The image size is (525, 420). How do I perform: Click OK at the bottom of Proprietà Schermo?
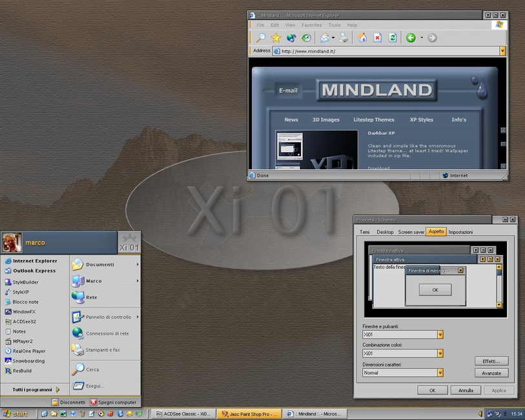(x=432, y=390)
